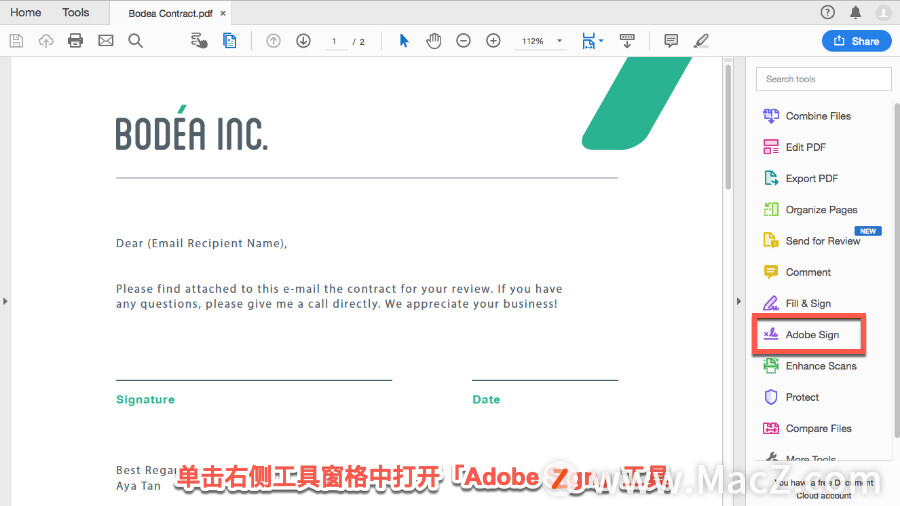This screenshot has width=900, height=506.
Task: Click the Combine Files icon
Action: (771, 116)
